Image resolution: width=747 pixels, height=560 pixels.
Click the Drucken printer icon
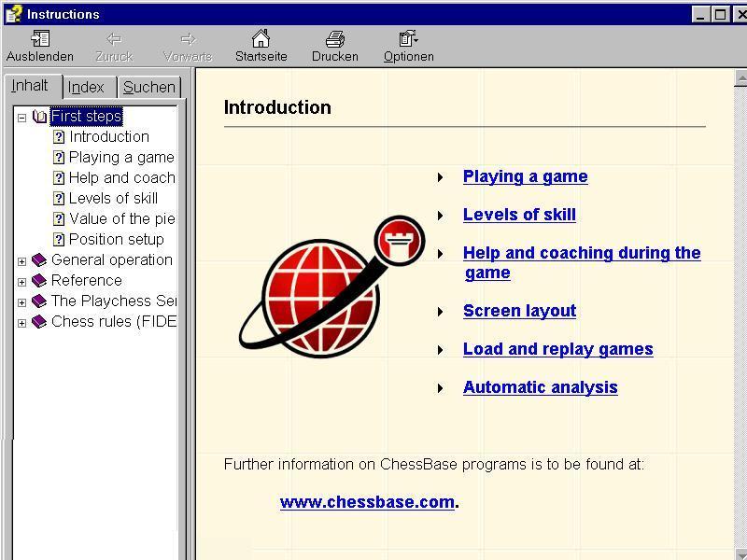[x=335, y=39]
